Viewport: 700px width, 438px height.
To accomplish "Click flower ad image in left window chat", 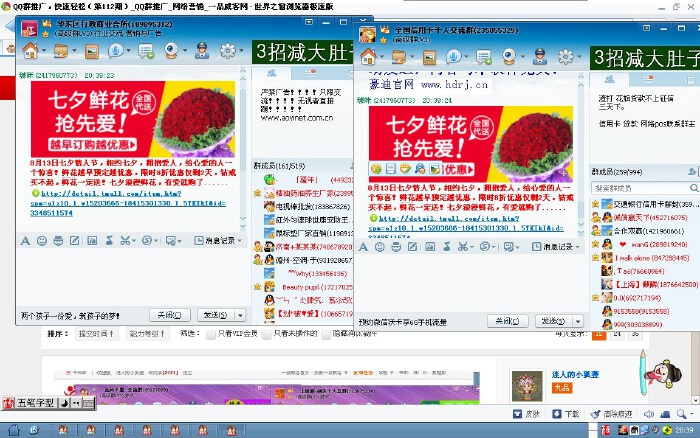I will 133,119.
